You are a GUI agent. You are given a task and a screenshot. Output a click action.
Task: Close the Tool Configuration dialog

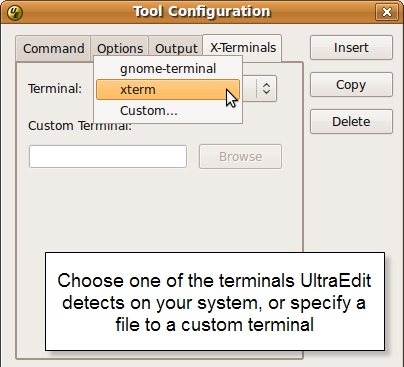coord(387,12)
